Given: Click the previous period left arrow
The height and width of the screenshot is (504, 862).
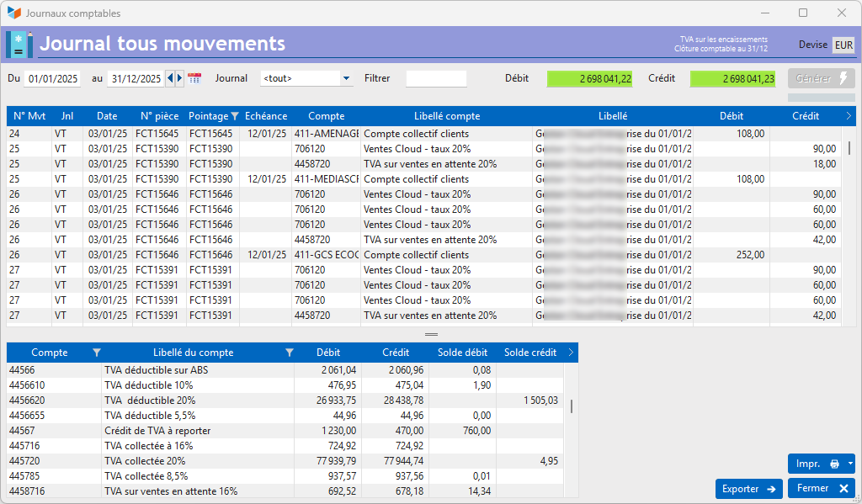Looking at the screenshot, I should [x=171, y=78].
